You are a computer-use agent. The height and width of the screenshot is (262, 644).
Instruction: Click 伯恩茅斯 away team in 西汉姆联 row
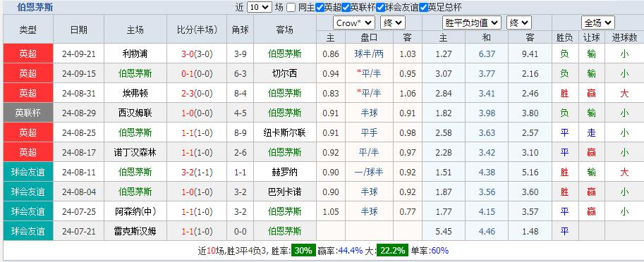click(285, 113)
